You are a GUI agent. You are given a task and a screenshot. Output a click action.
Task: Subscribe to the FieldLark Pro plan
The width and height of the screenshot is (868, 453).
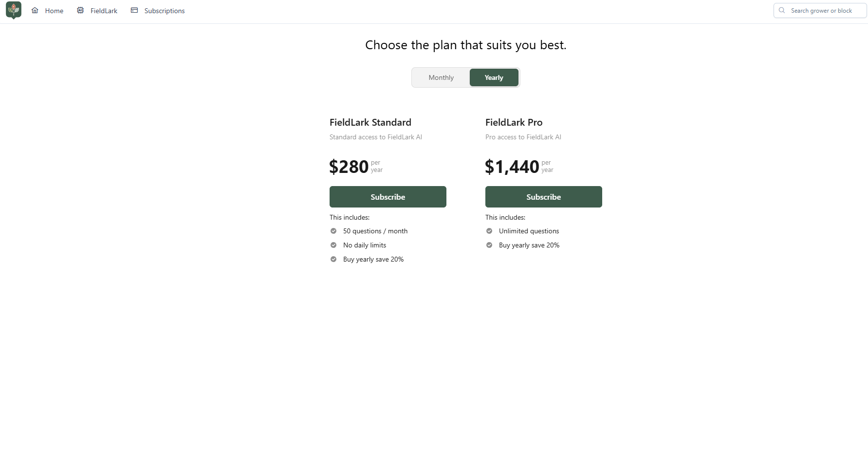tap(543, 197)
